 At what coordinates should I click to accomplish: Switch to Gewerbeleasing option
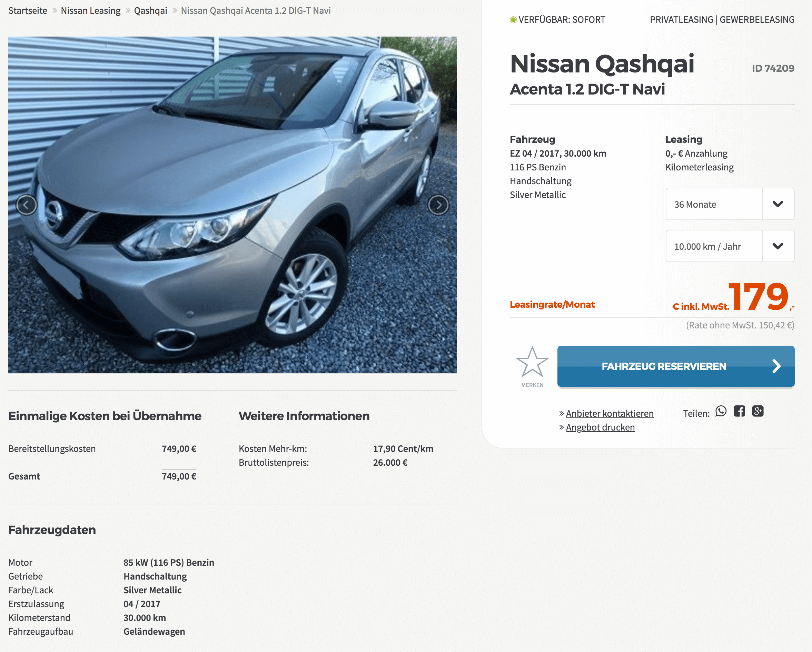tap(757, 20)
